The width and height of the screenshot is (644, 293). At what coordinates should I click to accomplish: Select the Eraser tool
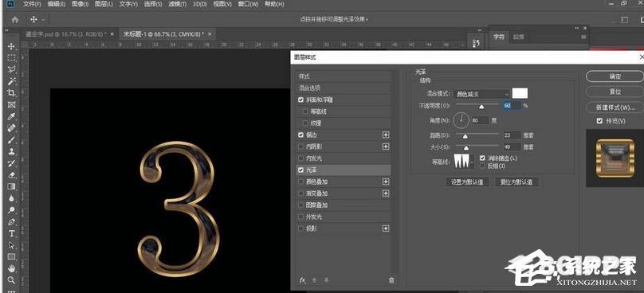coord(11,175)
